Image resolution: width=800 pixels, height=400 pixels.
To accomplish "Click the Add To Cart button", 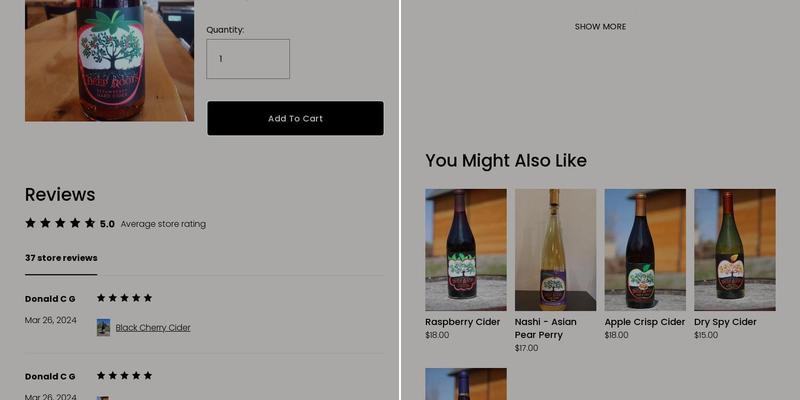I will tap(295, 118).
